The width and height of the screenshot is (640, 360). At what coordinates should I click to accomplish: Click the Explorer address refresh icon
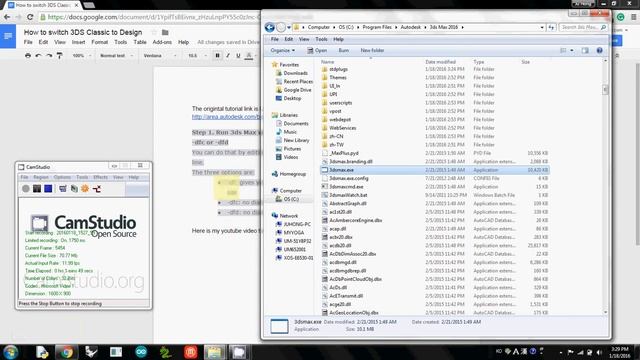pos(551,27)
